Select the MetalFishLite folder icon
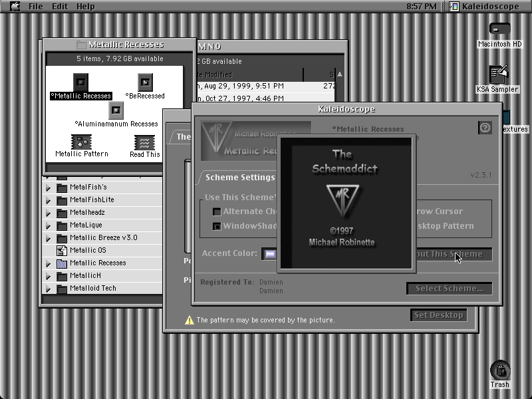Viewport: 532px width, 399px height. coord(62,200)
